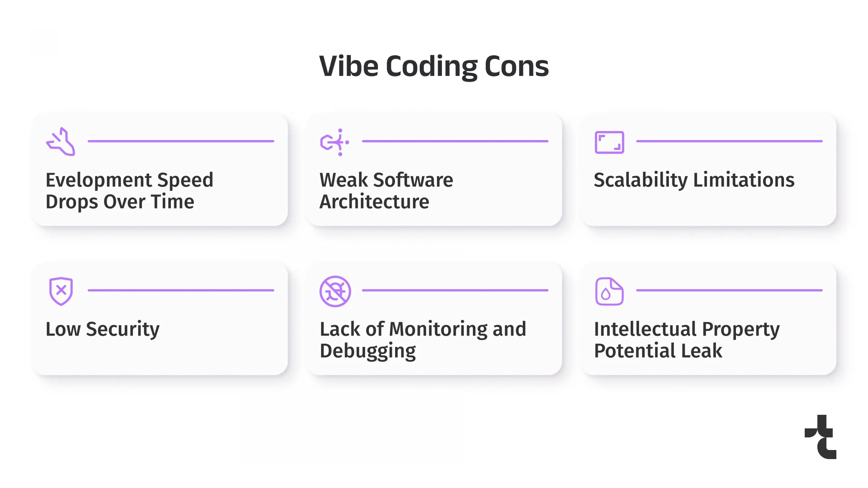Click purple line beside the branching icon
The width and height of the screenshot is (868, 488).
pyautogui.click(x=455, y=141)
